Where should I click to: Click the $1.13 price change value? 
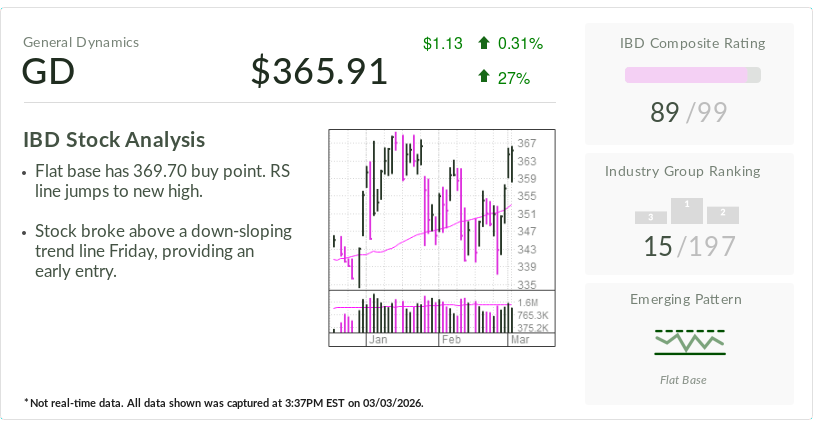(x=442, y=43)
